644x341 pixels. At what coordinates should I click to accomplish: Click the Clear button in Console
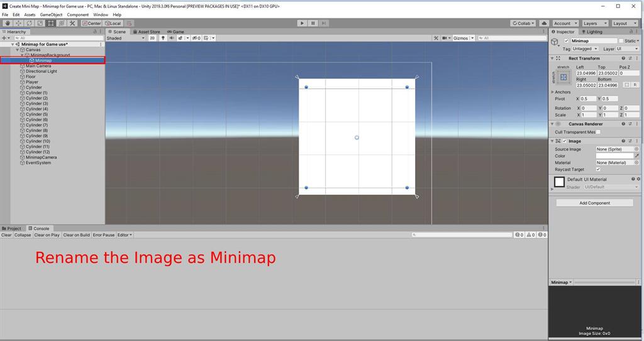click(6, 235)
